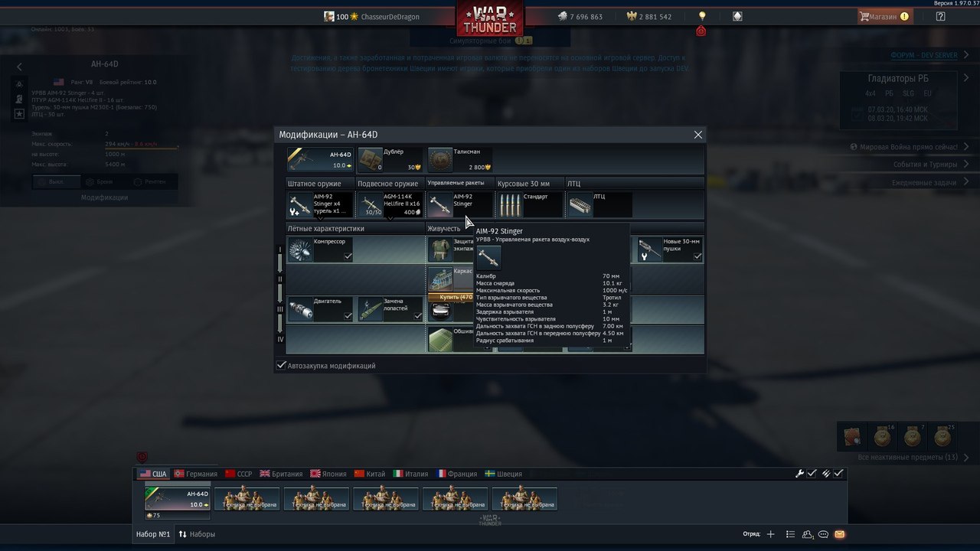980x551 pixels.
Task: Click the Модификации button under vehicle stats
Action: pos(104,197)
